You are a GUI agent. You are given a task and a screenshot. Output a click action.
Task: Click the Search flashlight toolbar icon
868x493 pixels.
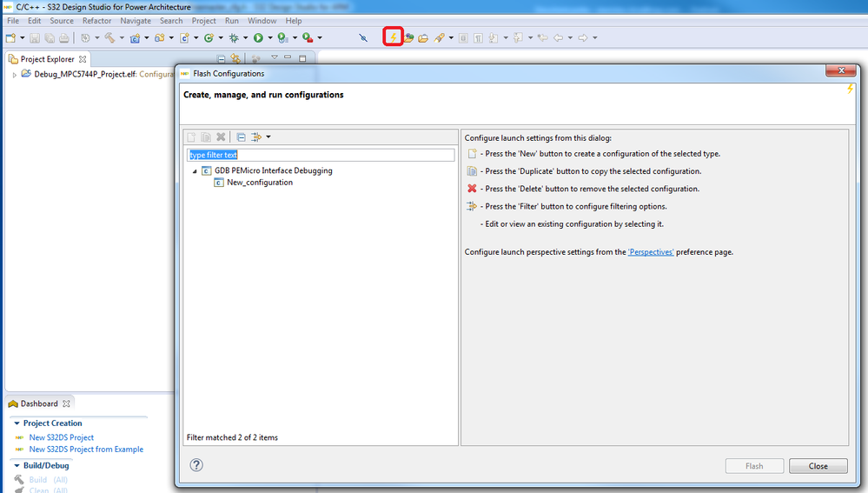(x=440, y=37)
